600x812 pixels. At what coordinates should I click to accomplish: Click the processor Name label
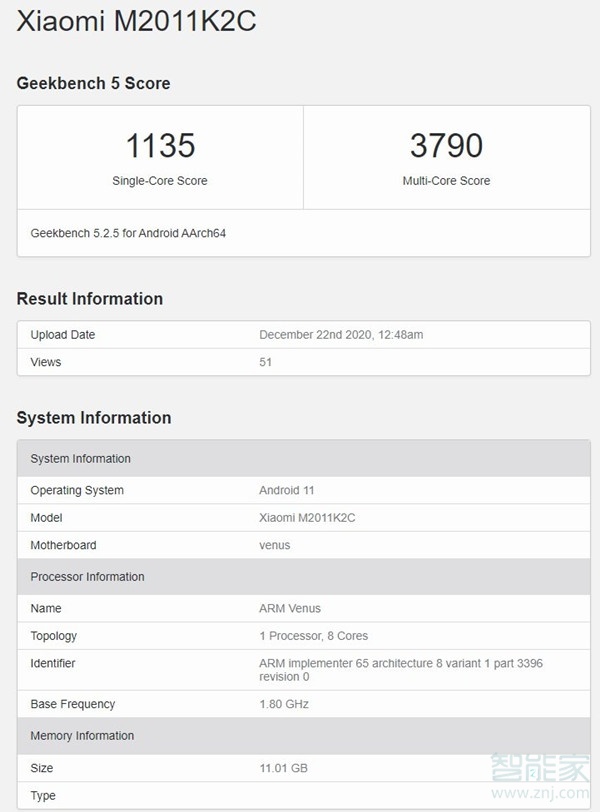[46, 608]
